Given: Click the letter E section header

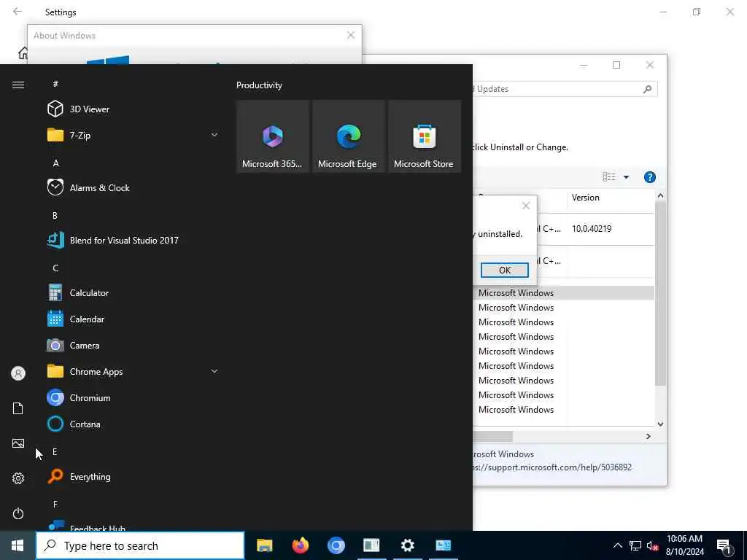Looking at the screenshot, I should [x=55, y=451].
